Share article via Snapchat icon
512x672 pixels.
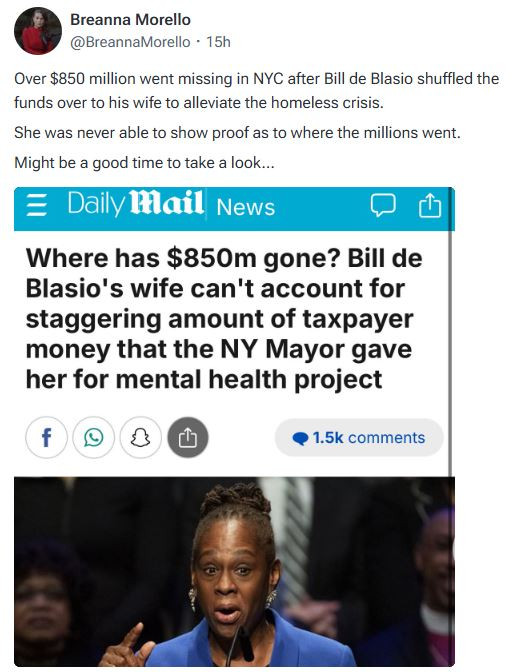[141, 438]
